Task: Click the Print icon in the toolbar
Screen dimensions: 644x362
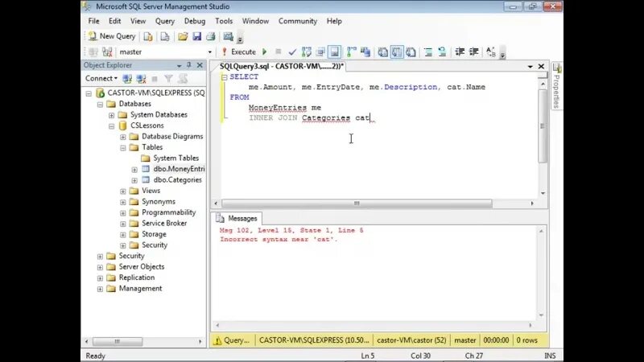Action: 211,36
